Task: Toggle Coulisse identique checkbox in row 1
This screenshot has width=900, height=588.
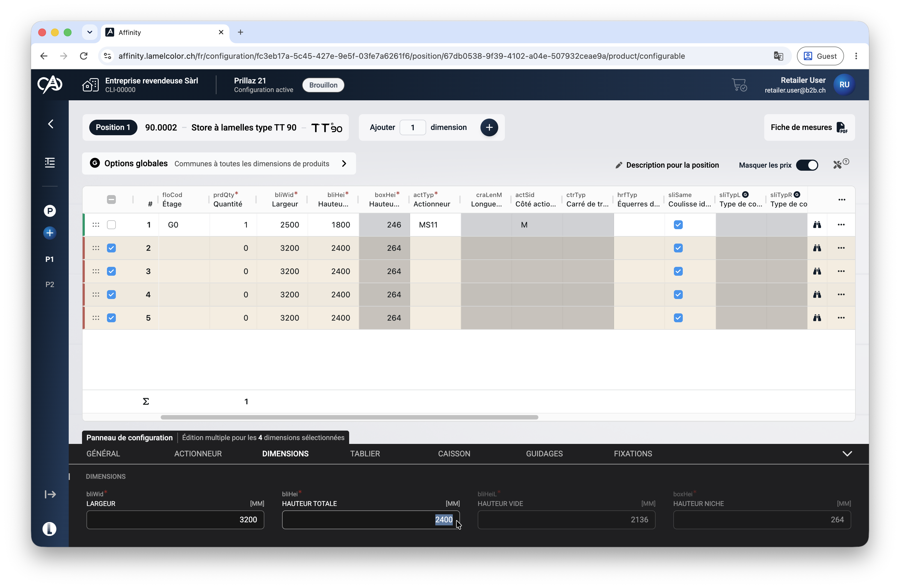Action: 678,225
